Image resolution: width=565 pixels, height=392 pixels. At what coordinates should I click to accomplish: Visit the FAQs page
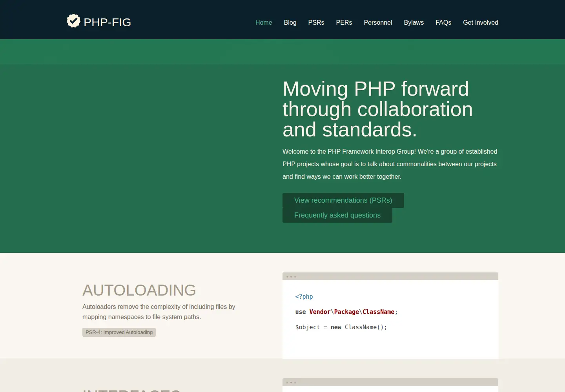pos(443,23)
